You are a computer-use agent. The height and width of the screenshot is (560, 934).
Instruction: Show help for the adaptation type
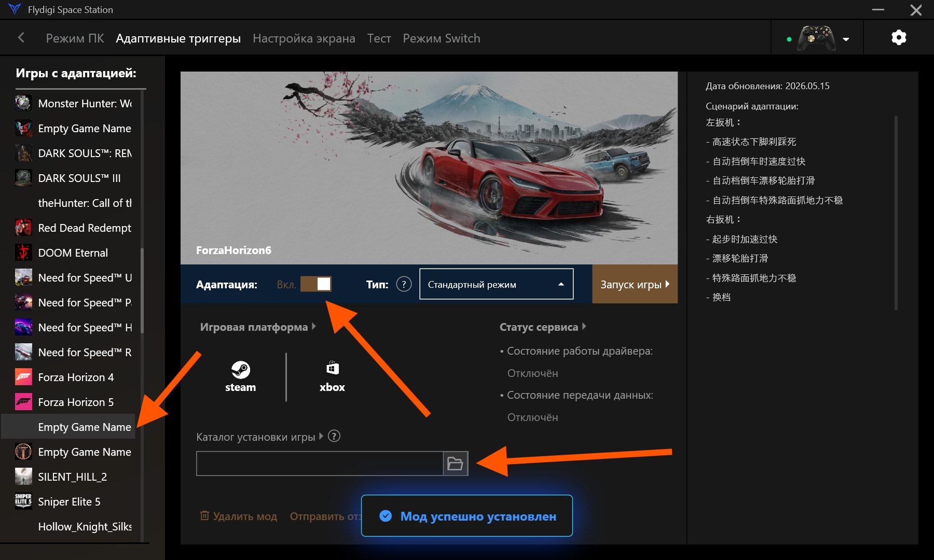click(x=404, y=284)
